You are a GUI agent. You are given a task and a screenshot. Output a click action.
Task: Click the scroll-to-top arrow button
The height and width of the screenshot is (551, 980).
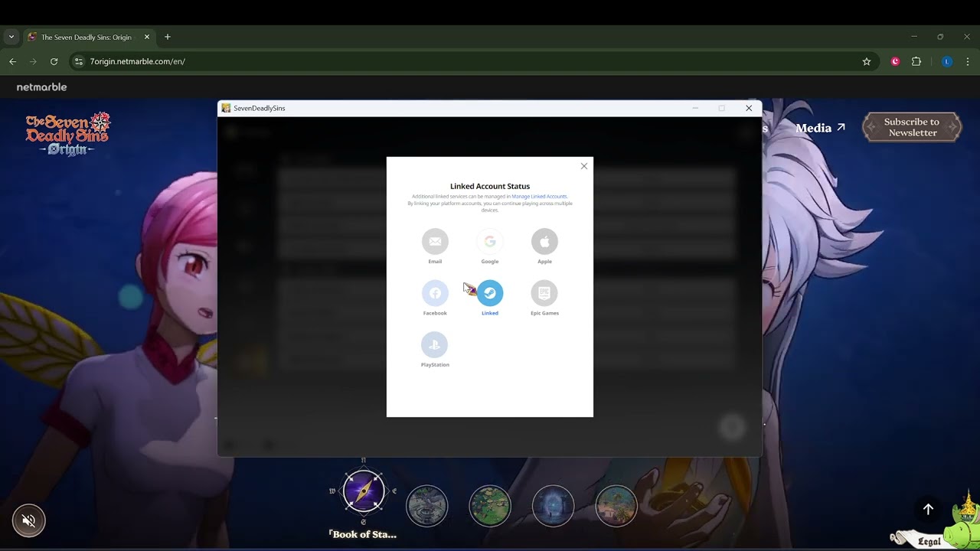pyautogui.click(x=928, y=509)
